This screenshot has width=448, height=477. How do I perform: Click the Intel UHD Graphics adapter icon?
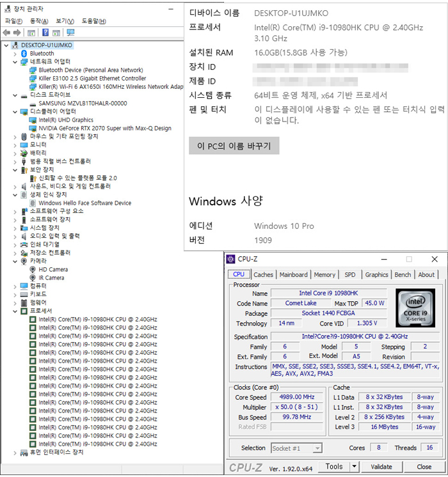point(33,120)
